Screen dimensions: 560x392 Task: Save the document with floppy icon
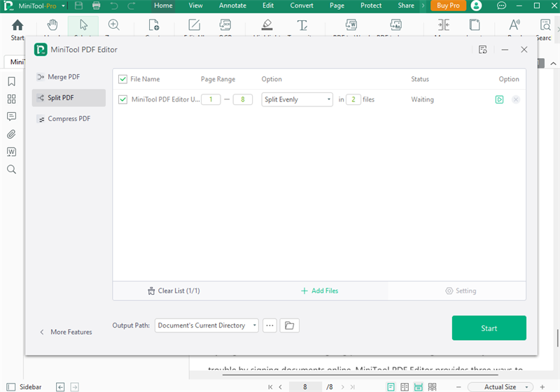tap(78, 6)
